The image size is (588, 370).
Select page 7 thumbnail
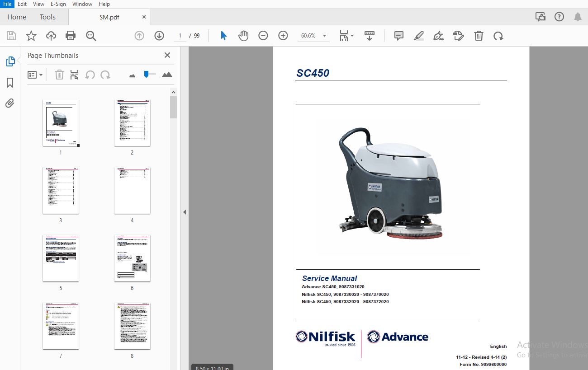61,326
